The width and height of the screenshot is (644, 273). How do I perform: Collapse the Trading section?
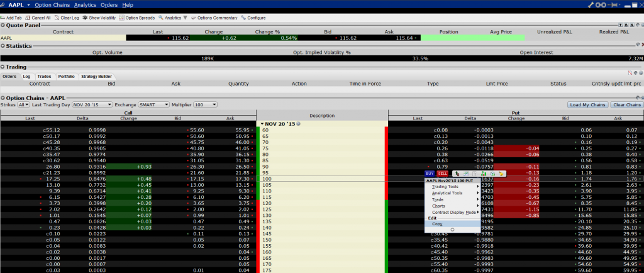click(x=3, y=67)
